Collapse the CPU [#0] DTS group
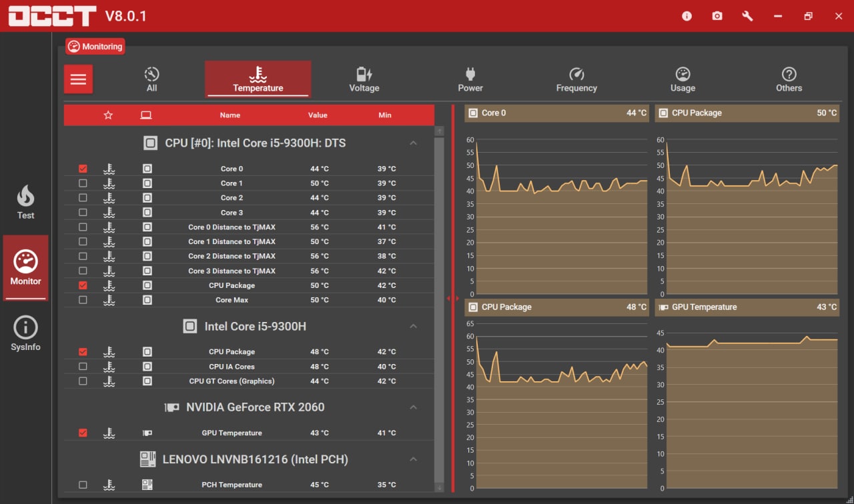Image resolution: width=854 pixels, height=504 pixels. pos(413,143)
